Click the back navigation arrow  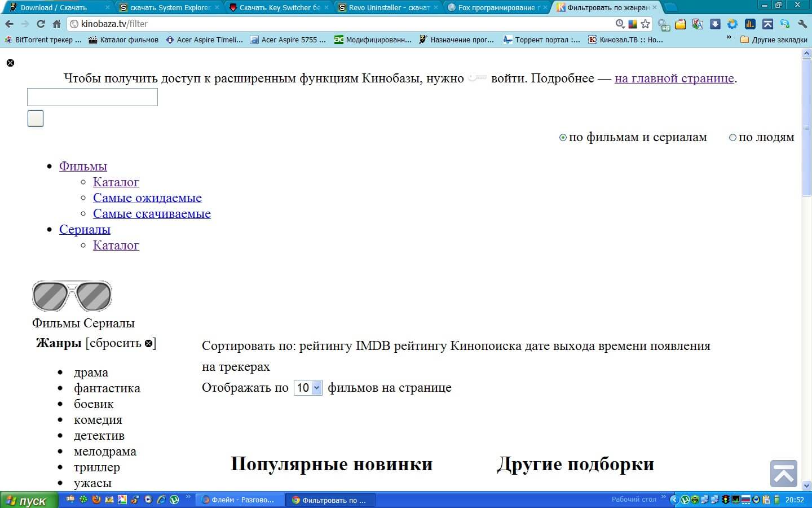10,24
